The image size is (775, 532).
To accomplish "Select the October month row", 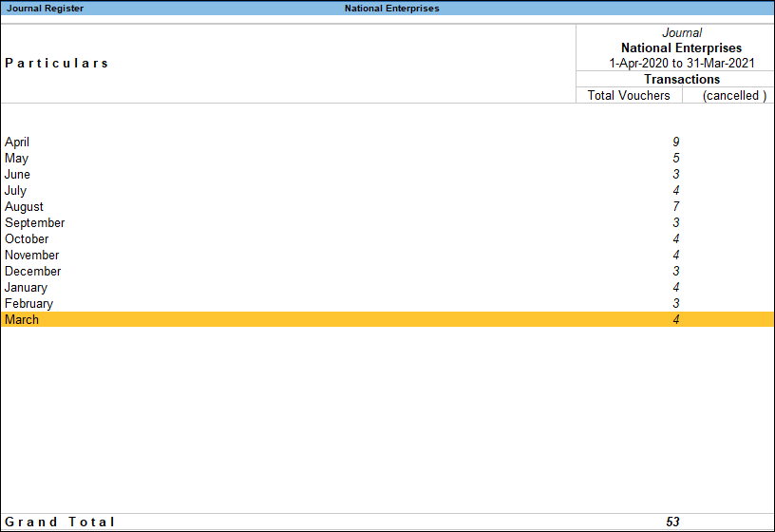I will tap(387, 238).
